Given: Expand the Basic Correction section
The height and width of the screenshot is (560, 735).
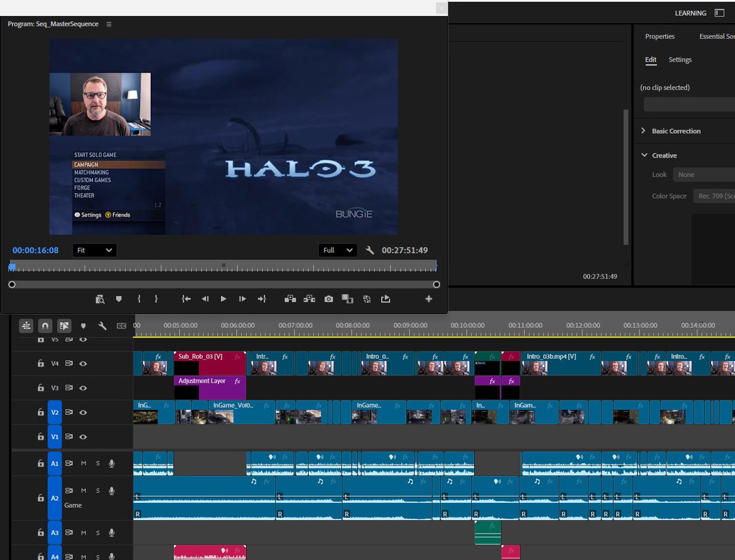Looking at the screenshot, I should [643, 131].
